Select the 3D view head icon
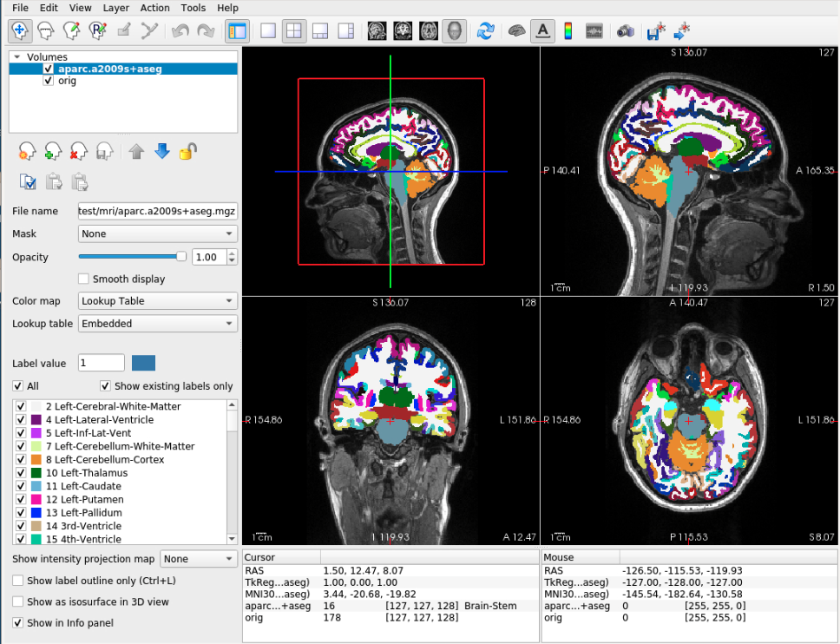The image size is (840, 644). pyautogui.click(x=454, y=30)
